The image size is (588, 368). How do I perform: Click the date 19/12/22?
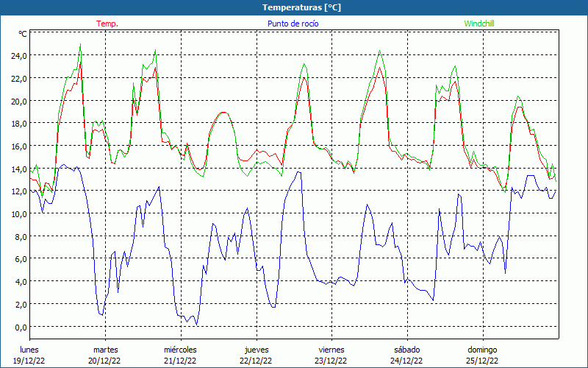(29, 361)
